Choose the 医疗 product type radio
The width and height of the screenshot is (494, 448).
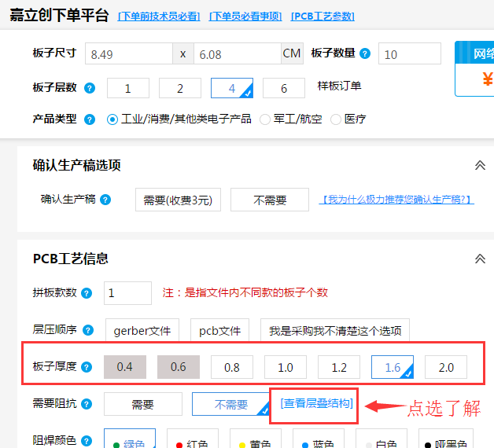[x=336, y=119]
